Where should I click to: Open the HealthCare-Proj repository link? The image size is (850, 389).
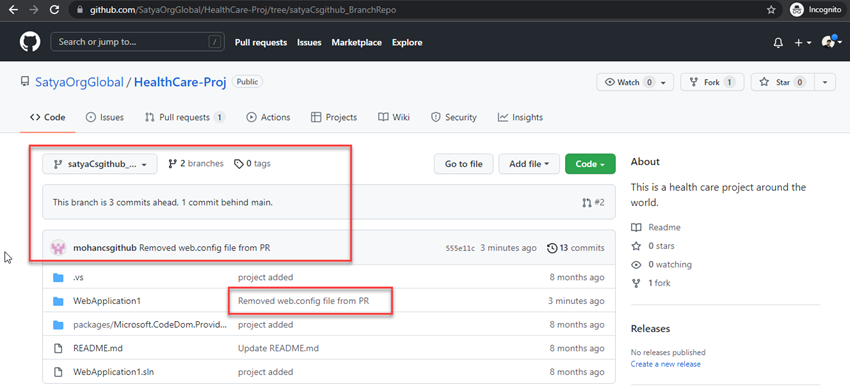click(x=180, y=82)
